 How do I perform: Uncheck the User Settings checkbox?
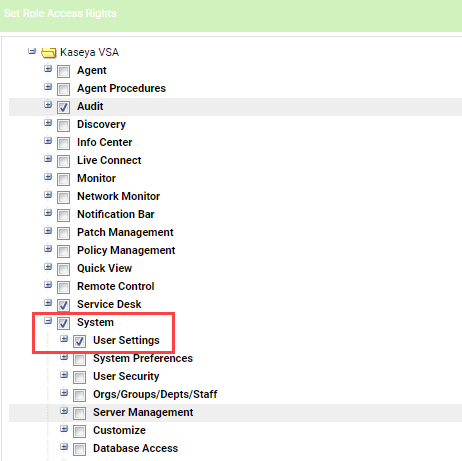(79, 341)
